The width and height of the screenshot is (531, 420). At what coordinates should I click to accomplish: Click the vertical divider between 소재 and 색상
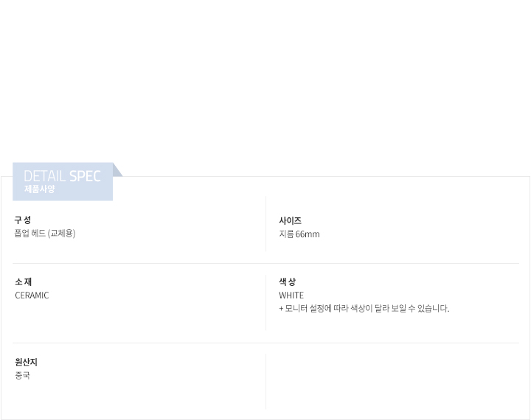pos(265,302)
